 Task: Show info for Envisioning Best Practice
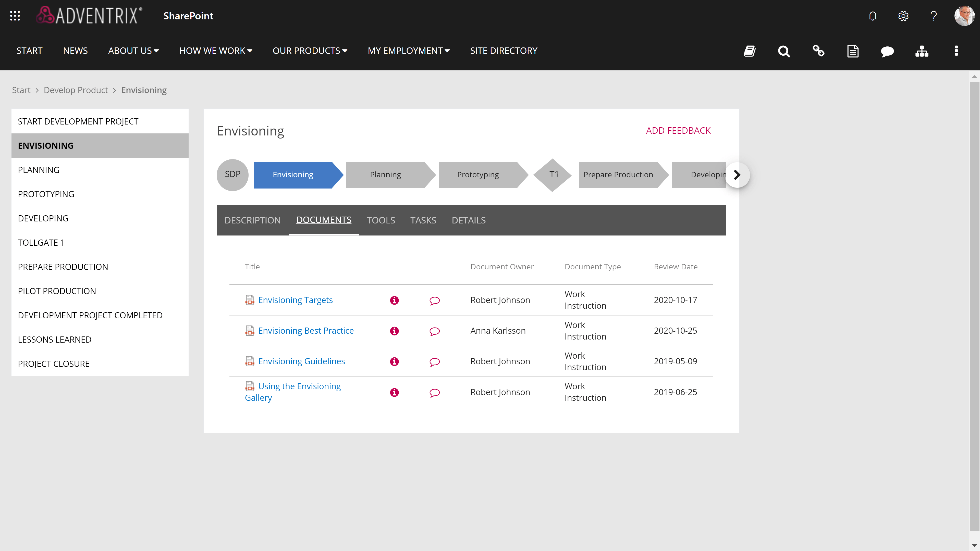click(395, 331)
